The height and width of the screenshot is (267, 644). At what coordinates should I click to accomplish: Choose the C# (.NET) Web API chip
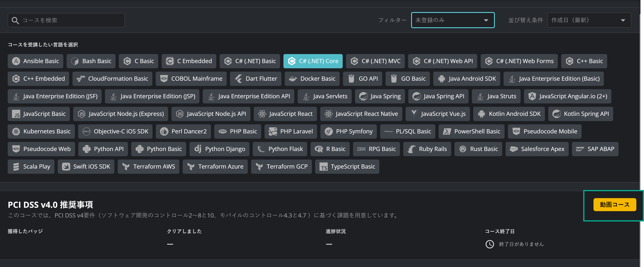click(442, 61)
